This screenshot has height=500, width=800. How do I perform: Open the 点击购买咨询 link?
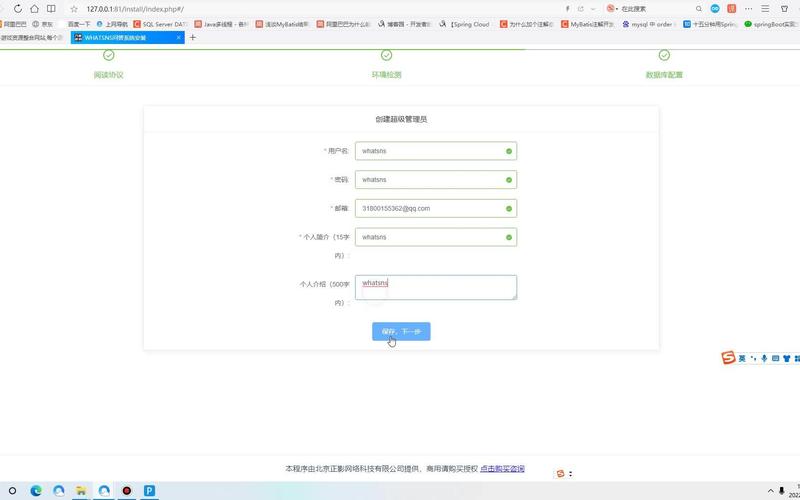click(x=502, y=469)
